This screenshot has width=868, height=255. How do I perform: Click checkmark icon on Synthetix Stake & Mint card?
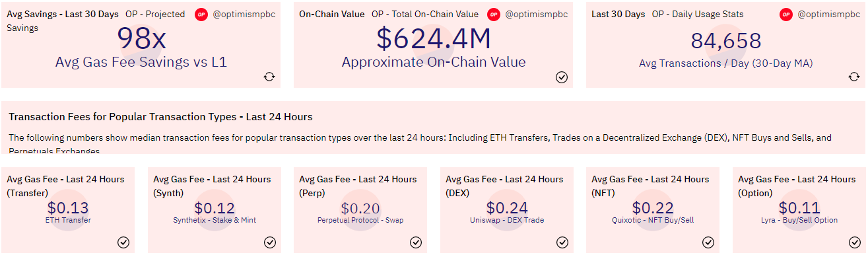pyautogui.click(x=269, y=242)
